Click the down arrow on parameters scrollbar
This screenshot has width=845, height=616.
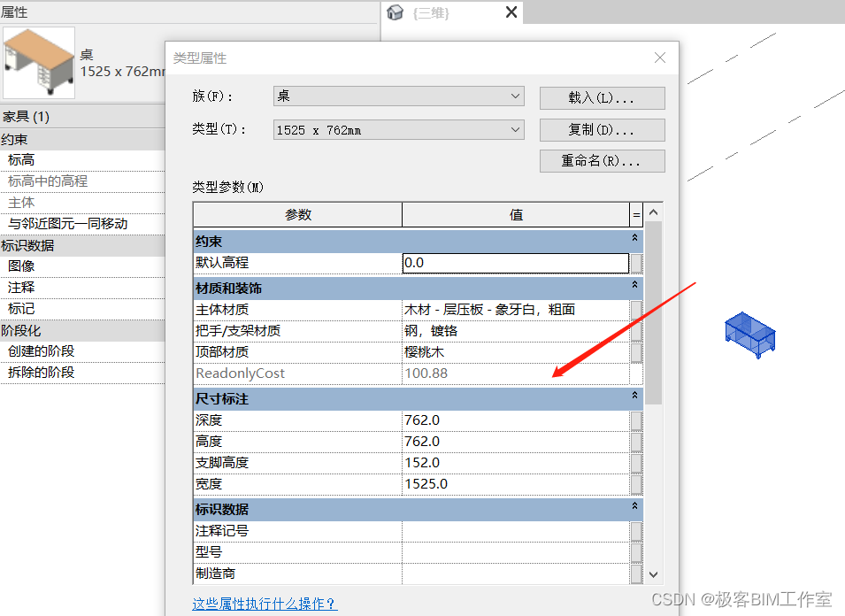coord(653,574)
